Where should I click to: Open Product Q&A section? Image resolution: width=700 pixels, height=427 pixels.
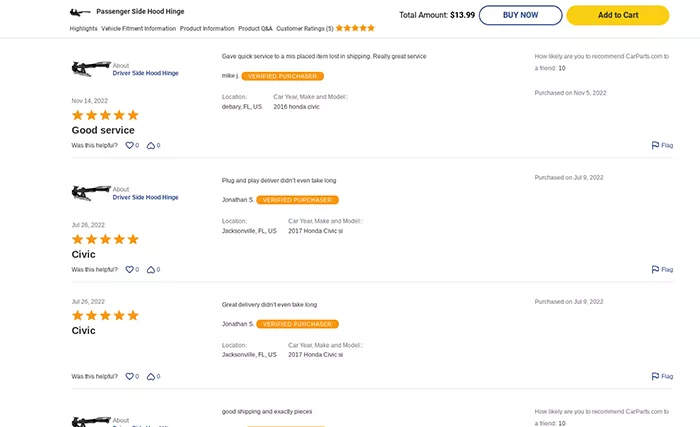click(255, 29)
